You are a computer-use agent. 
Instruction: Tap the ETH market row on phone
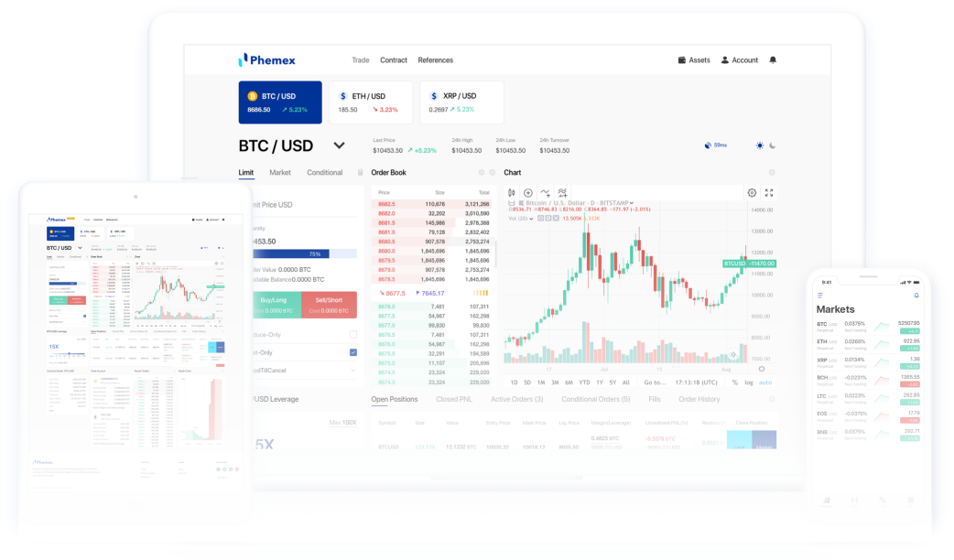[868, 345]
